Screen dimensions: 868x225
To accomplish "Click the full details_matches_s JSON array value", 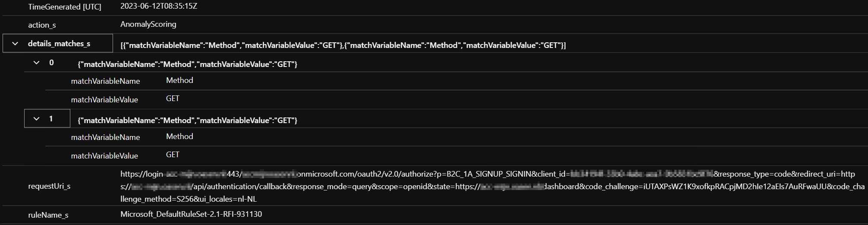I will (343, 45).
